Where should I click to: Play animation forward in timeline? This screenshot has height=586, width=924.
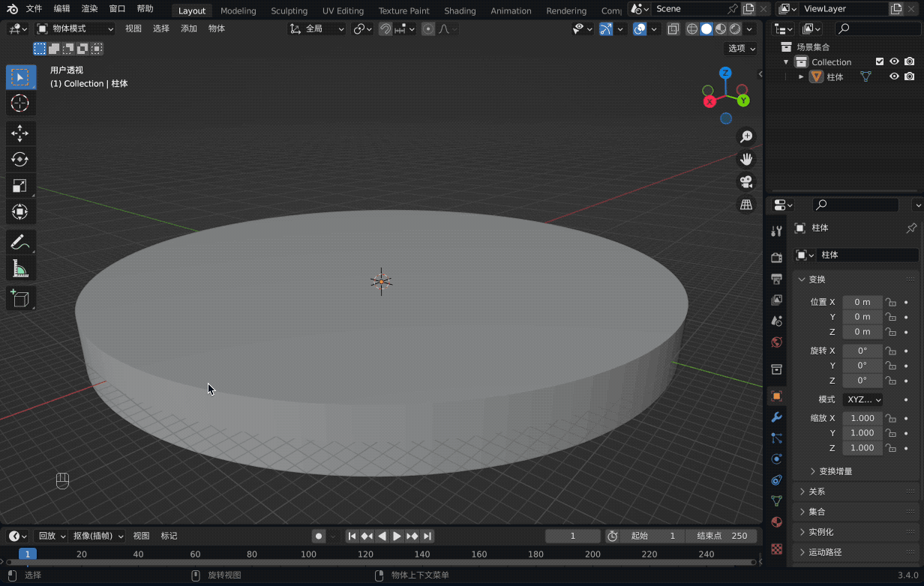click(x=397, y=536)
